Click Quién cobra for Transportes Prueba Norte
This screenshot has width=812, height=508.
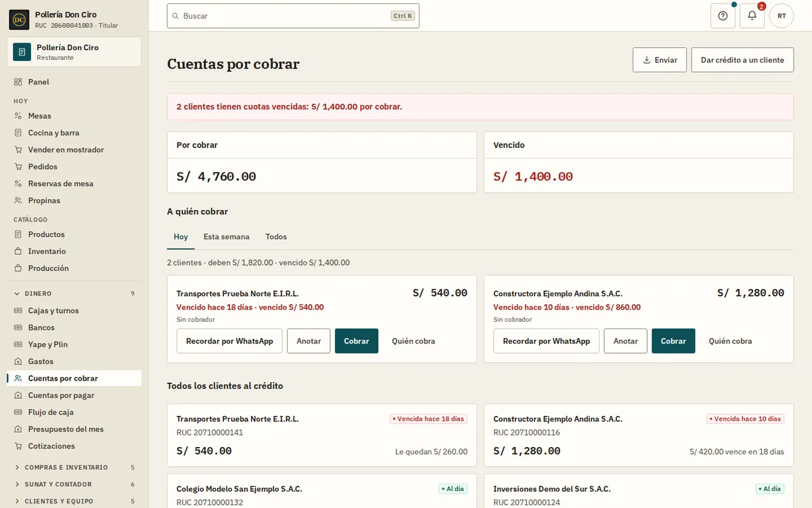pos(413,341)
